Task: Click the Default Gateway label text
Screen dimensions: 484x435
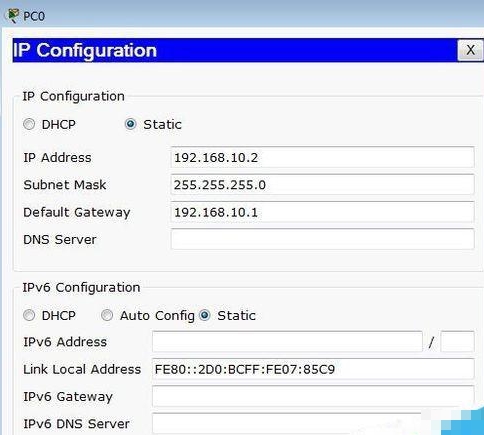Action: [77, 212]
